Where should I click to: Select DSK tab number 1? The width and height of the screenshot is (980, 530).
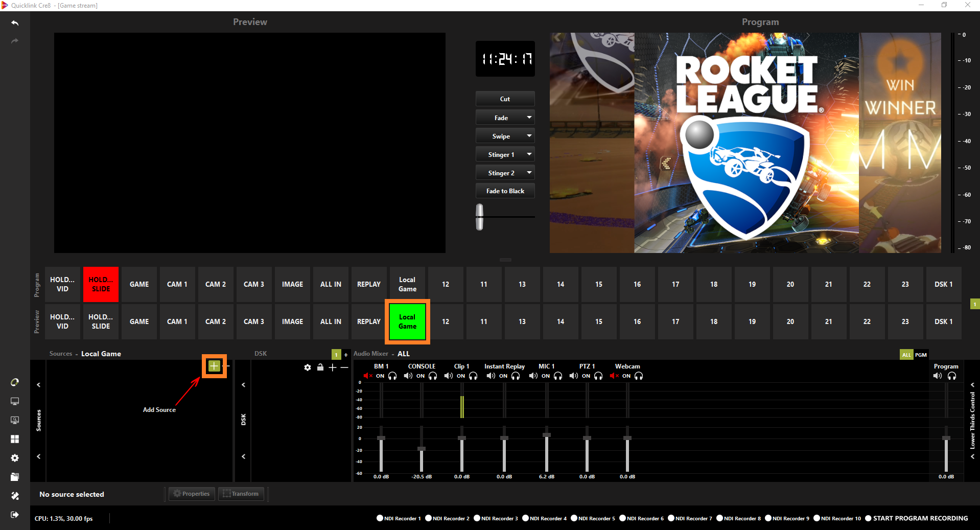[336, 355]
